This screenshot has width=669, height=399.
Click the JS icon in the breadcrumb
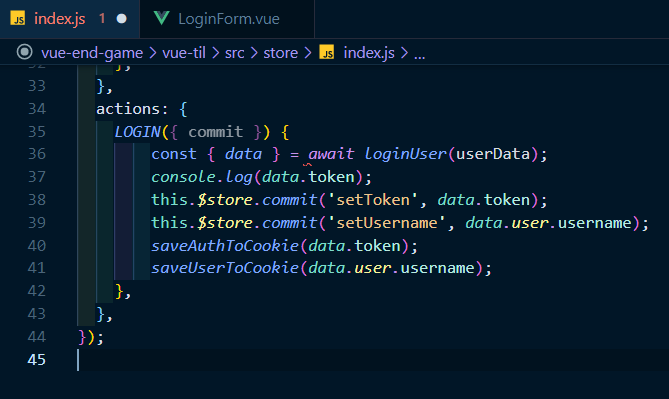pyautogui.click(x=327, y=53)
